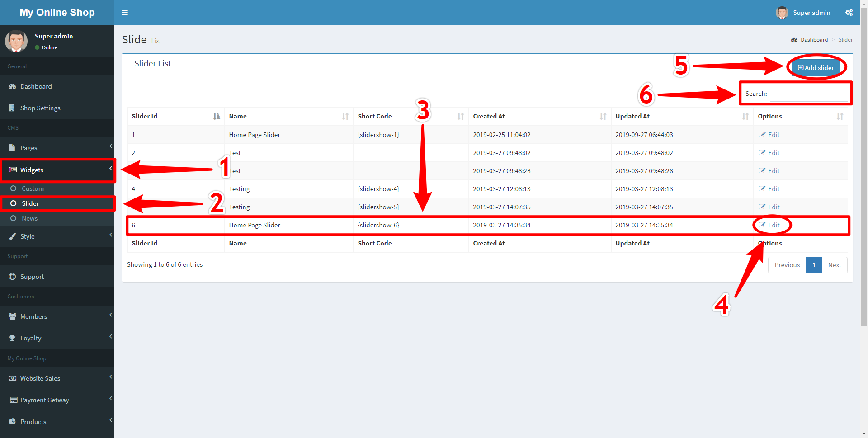Expand the Website Sales submenu
This screenshot has height=438, width=868.
(x=110, y=377)
